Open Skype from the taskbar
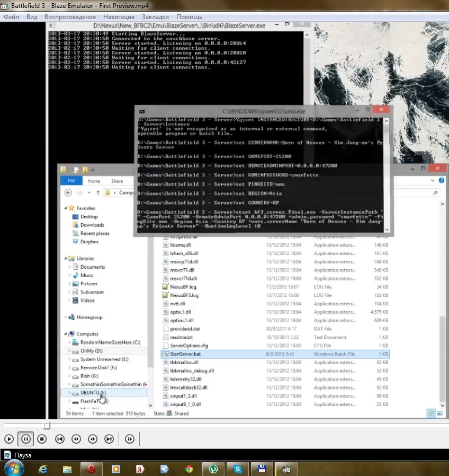 [238, 469]
